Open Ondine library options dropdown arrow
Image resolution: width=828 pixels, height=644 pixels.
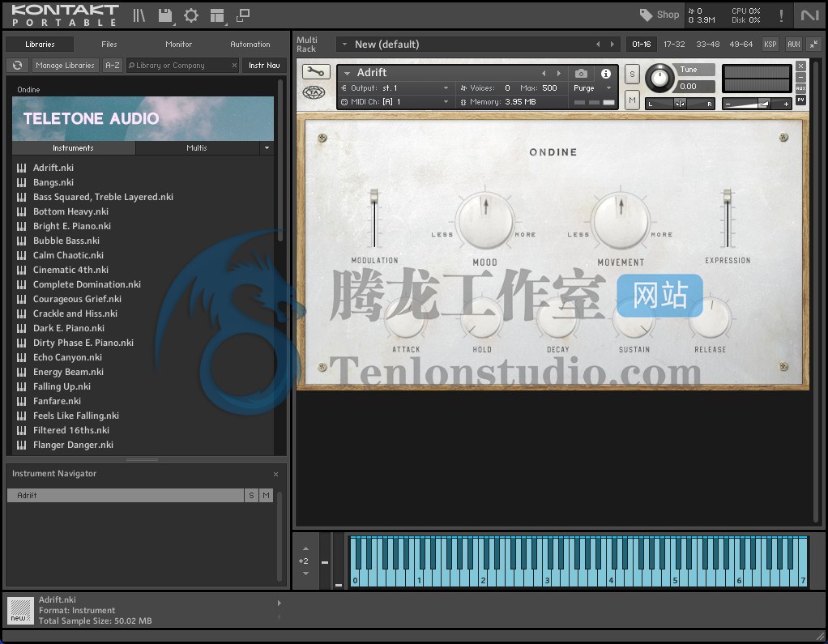coord(267,147)
